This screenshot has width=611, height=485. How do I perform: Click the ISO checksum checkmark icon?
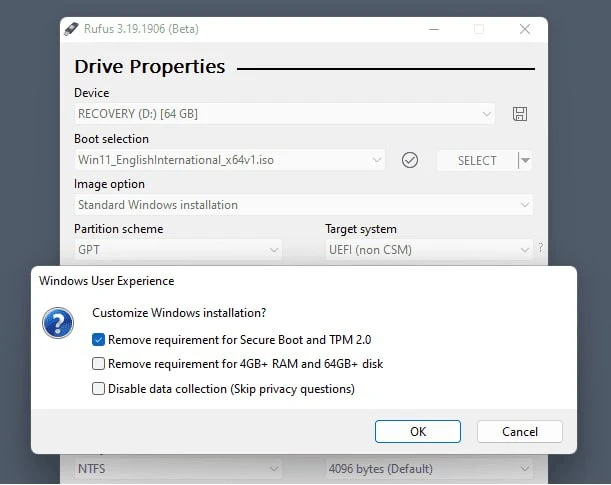[410, 160]
